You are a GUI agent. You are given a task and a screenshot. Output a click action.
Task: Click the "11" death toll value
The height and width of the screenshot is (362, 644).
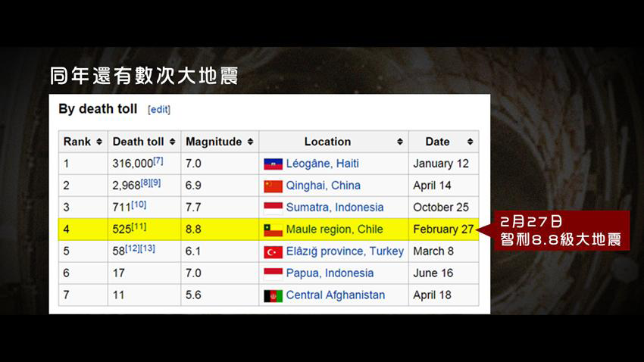(118, 295)
